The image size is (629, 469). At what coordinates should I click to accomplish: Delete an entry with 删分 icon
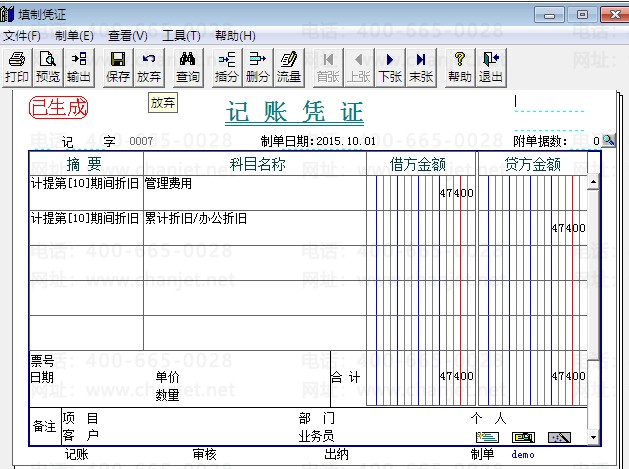[258, 67]
